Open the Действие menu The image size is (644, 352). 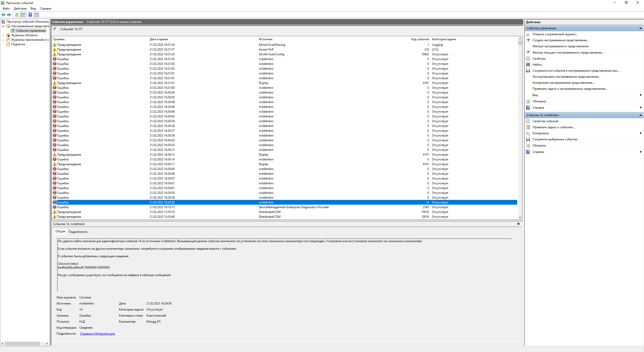[20, 9]
